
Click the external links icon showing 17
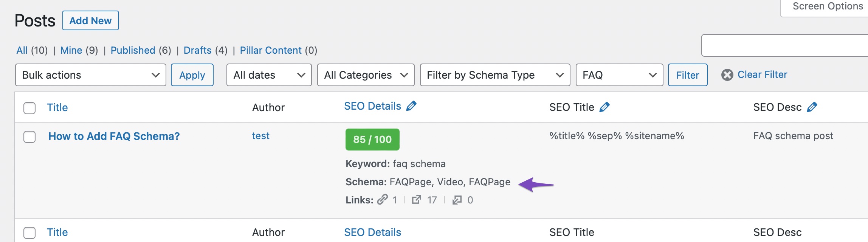[416, 199]
